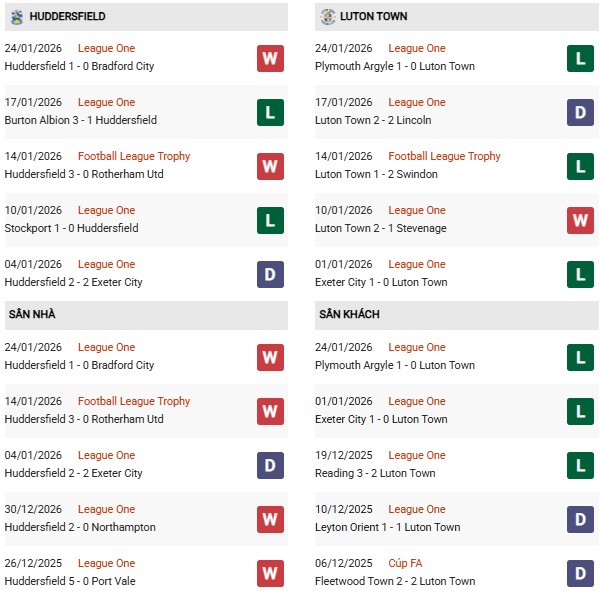Open the Huddersfield 2-0 Northampton match
600x594 pixels.
(x=78, y=527)
